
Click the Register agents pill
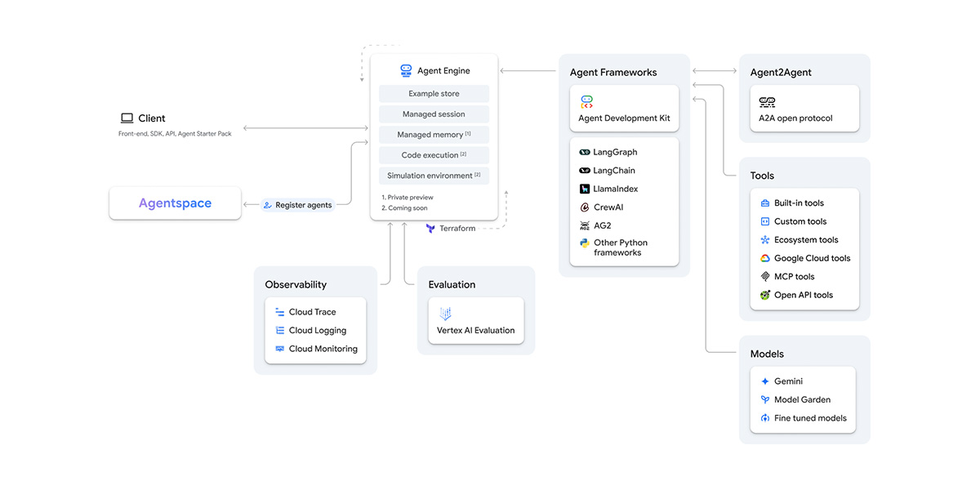pyautogui.click(x=298, y=205)
